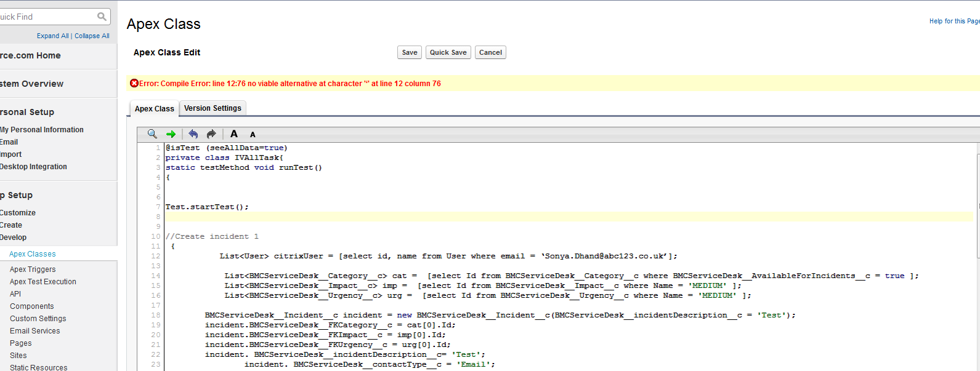The image size is (980, 371).
Task: Expand the App Setup section header
Action: pyautogui.click(x=16, y=195)
